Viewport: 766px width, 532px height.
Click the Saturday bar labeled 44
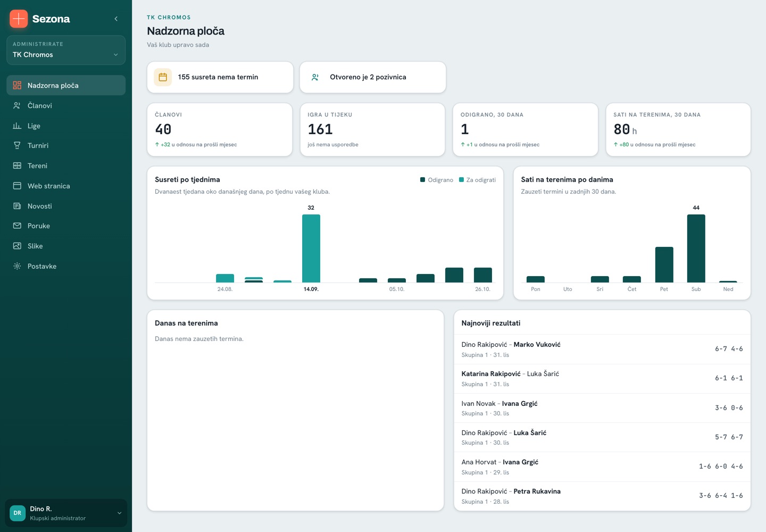696,248
